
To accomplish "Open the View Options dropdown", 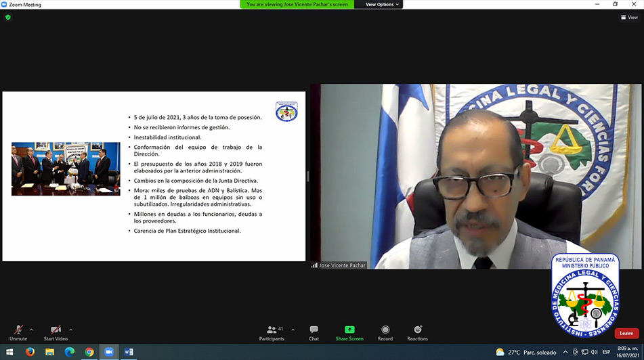I will [x=382, y=5].
